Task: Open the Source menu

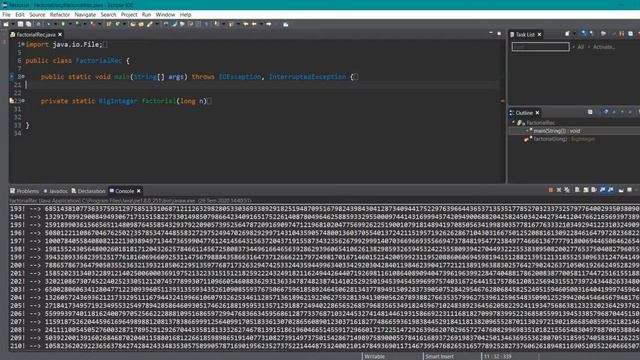Action: tap(37, 14)
